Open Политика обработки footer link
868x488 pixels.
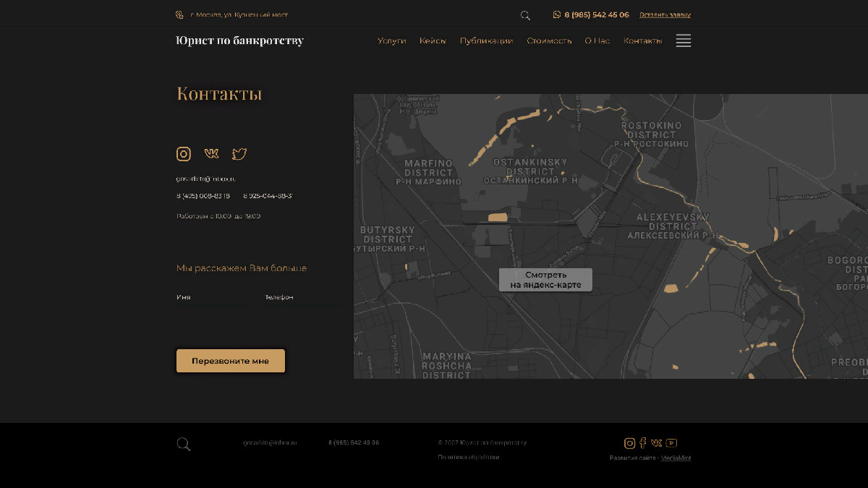click(x=468, y=457)
